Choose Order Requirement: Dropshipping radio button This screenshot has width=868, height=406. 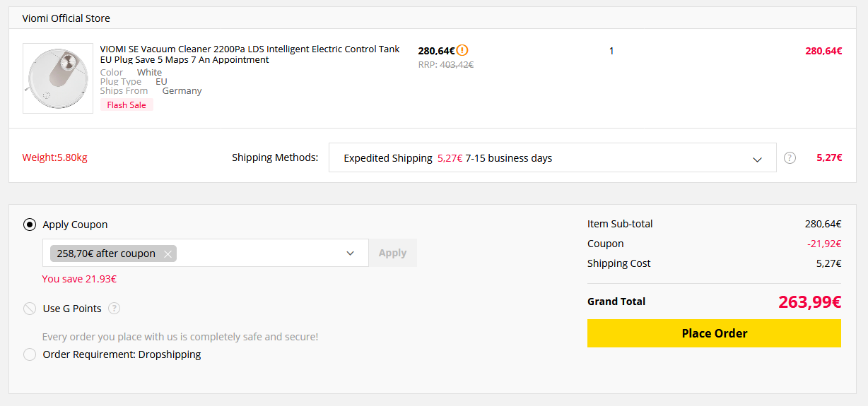(30, 354)
